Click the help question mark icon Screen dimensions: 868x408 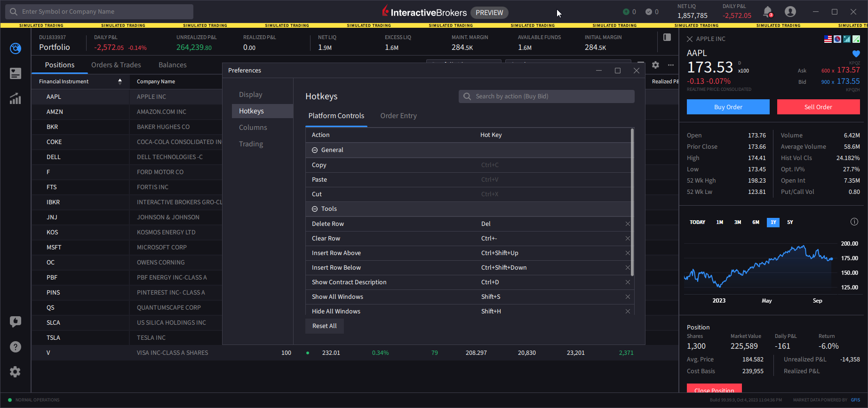(16, 347)
